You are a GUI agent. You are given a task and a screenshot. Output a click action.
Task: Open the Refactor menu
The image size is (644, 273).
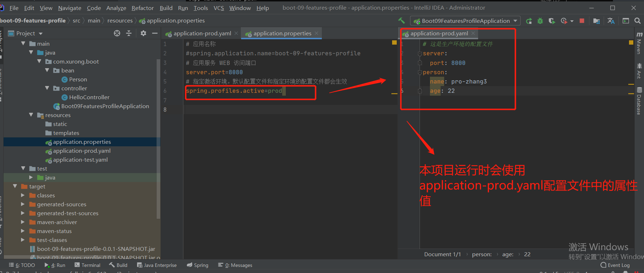click(143, 8)
